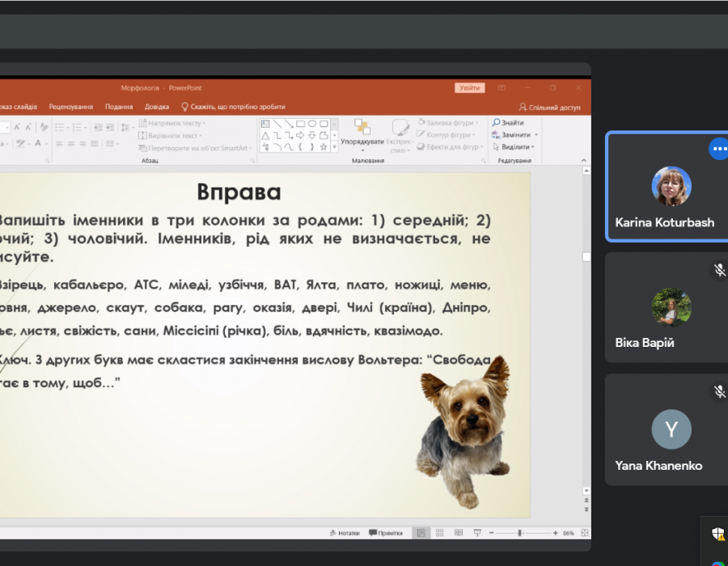Toggle the Нотатки notes pane
This screenshot has height=566, width=728.
345,533
